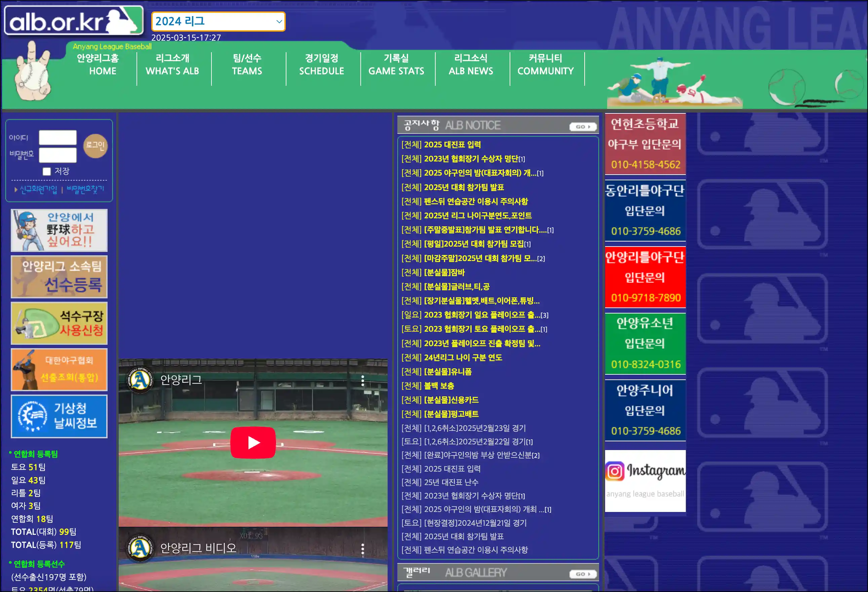This screenshot has height=592, width=868.
Task: Toggle the 저장 save-ID checkbox
Action: tap(47, 171)
